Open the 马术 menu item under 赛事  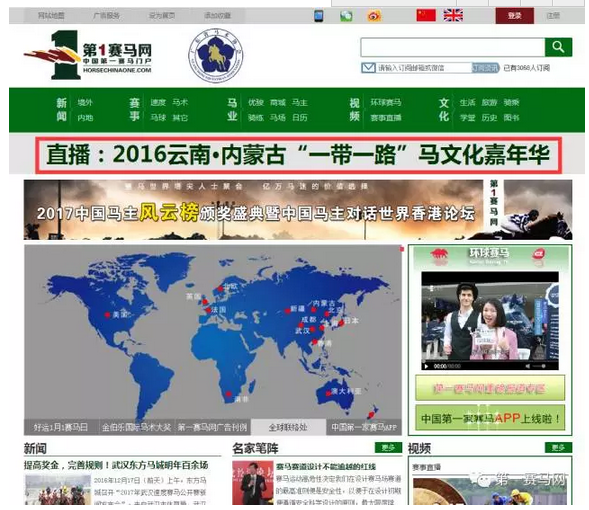tap(180, 103)
